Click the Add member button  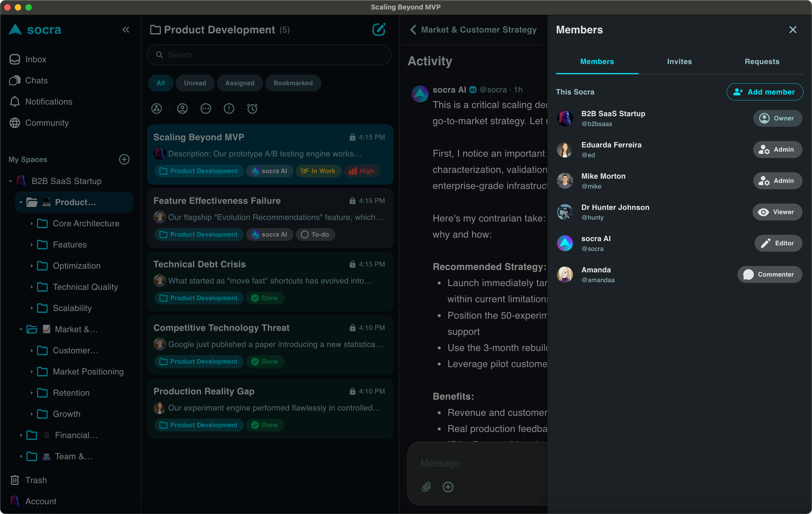(765, 92)
